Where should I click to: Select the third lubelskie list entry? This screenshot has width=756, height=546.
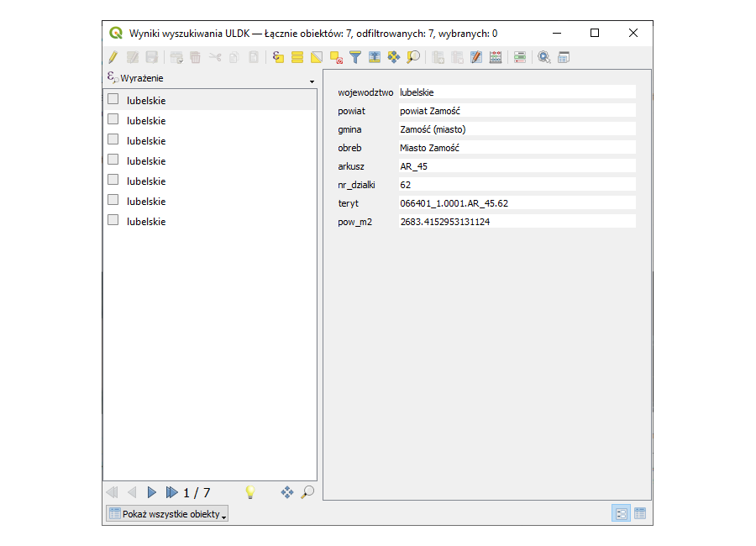tap(146, 140)
